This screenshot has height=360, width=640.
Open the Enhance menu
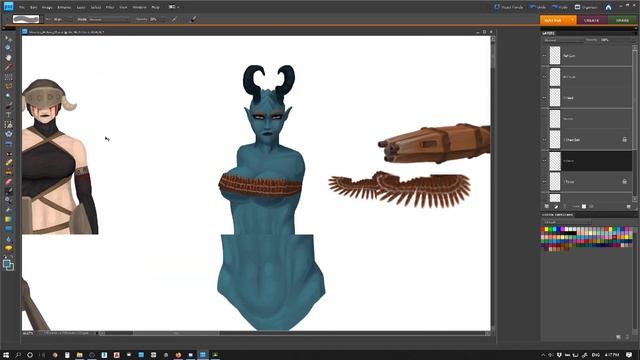click(64, 7)
